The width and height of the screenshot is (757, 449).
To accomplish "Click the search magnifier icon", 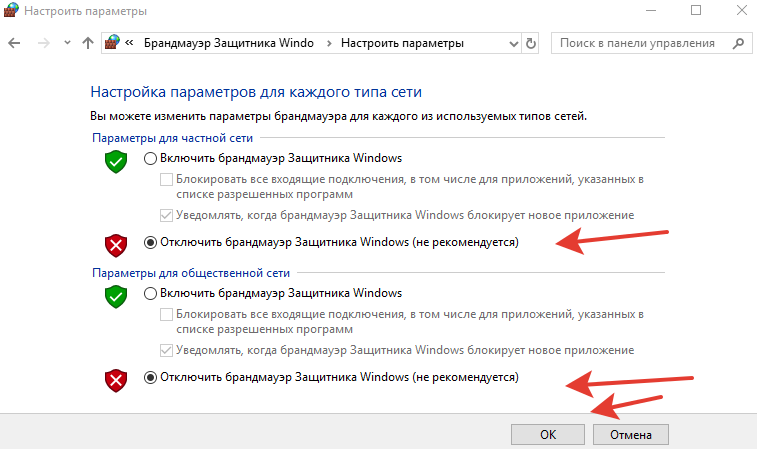I will tap(738, 43).
